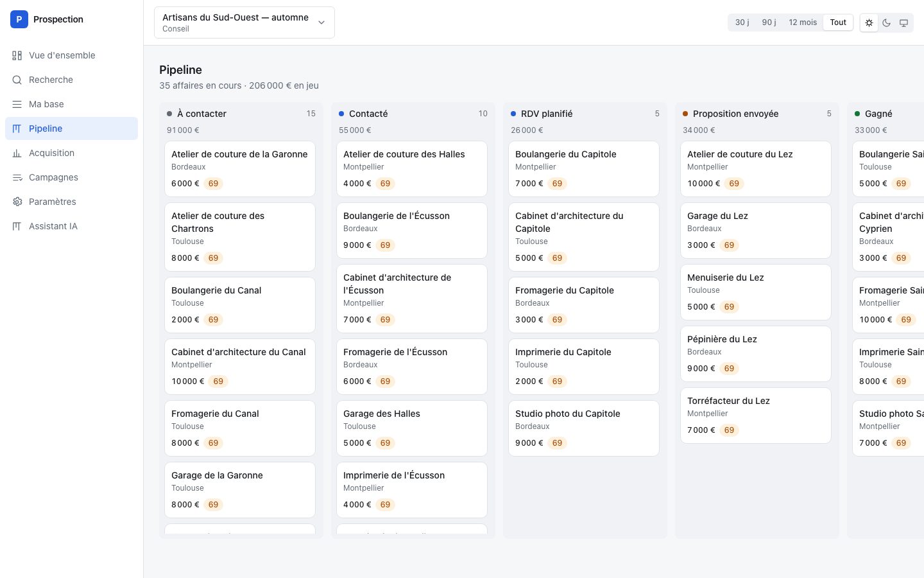Screen dimensions: 924x578
Task: Select the 12 mois period
Action: [x=803, y=22]
